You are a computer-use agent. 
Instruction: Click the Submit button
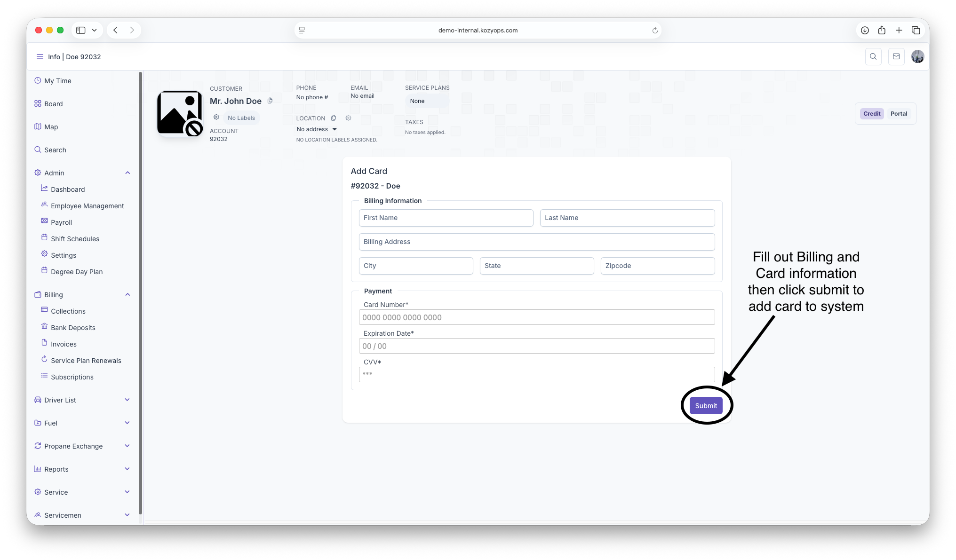706,406
